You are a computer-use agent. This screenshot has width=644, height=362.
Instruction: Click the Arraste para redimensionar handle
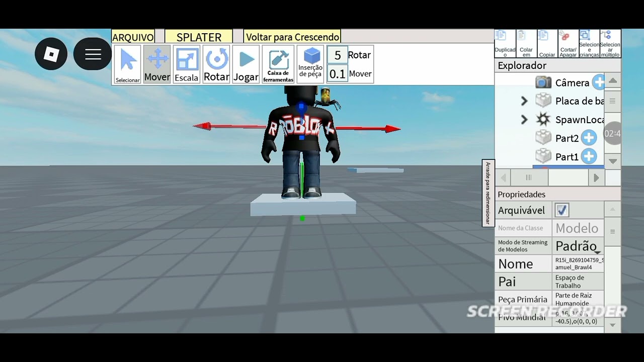pos(488,193)
